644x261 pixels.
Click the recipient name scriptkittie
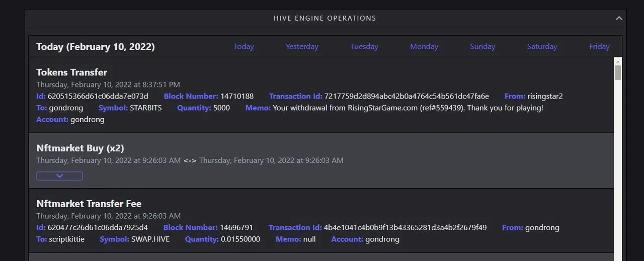point(67,239)
